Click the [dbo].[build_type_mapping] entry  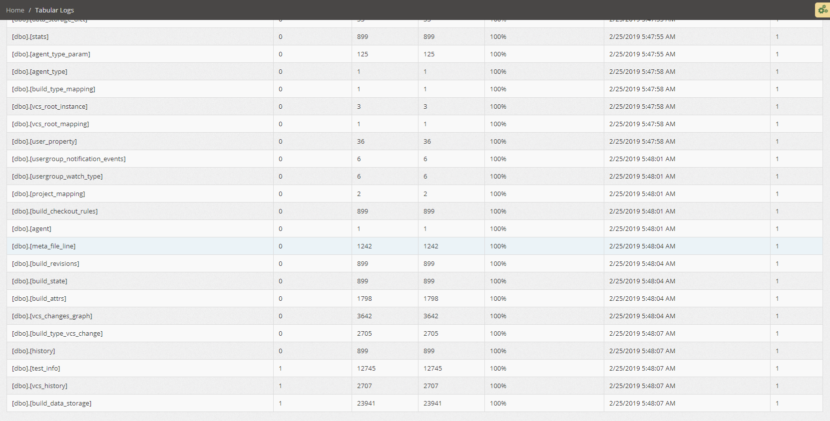tap(53, 89)
